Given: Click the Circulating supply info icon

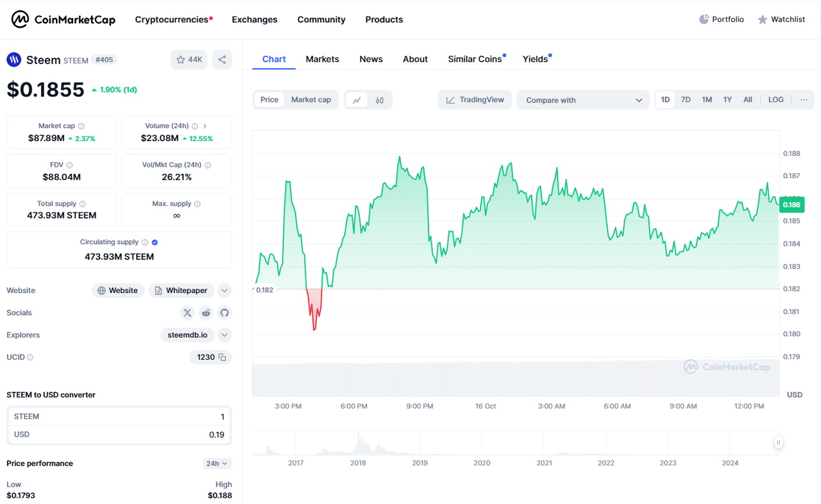Looking at the screenshot, I should point(145,242).
